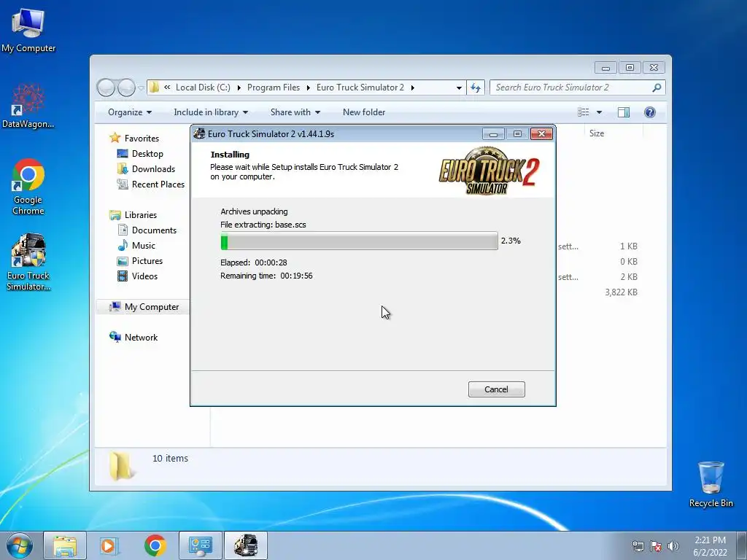Click the search magnifier icon
747x560 pixels.
[657, 87]
